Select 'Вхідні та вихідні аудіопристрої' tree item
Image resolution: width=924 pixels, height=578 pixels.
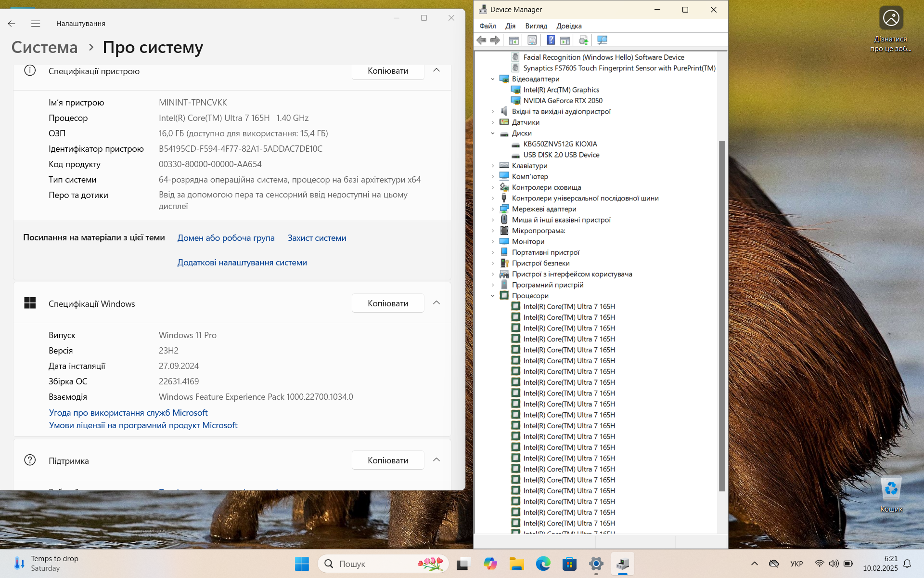(x=561, y=112)
